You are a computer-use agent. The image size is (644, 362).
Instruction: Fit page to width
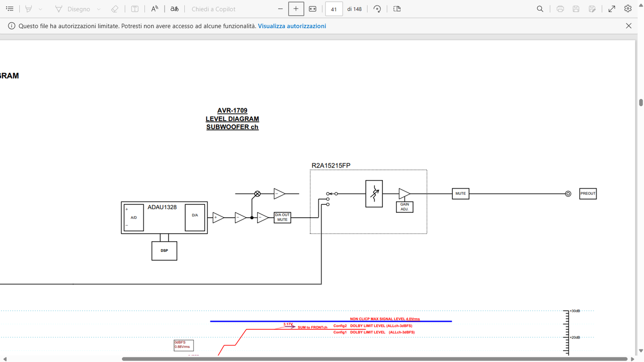coord(312,9)
